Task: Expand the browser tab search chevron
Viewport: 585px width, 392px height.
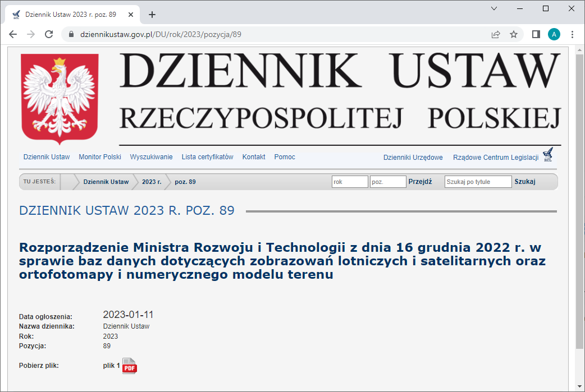Action: pos(493,8)
